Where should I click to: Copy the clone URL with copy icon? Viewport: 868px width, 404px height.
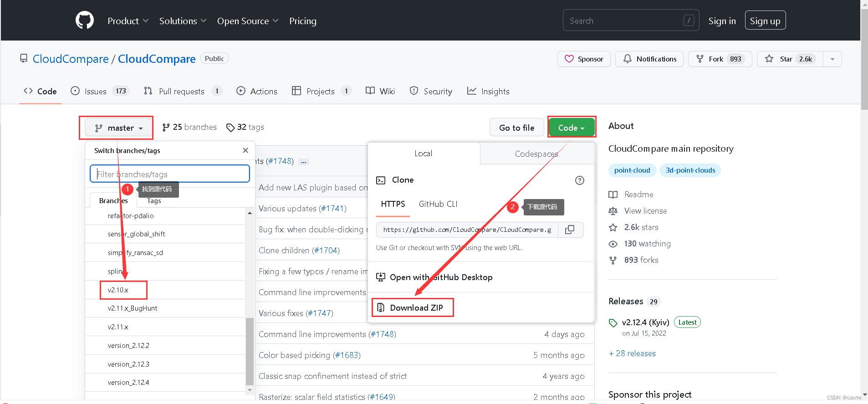570,230
